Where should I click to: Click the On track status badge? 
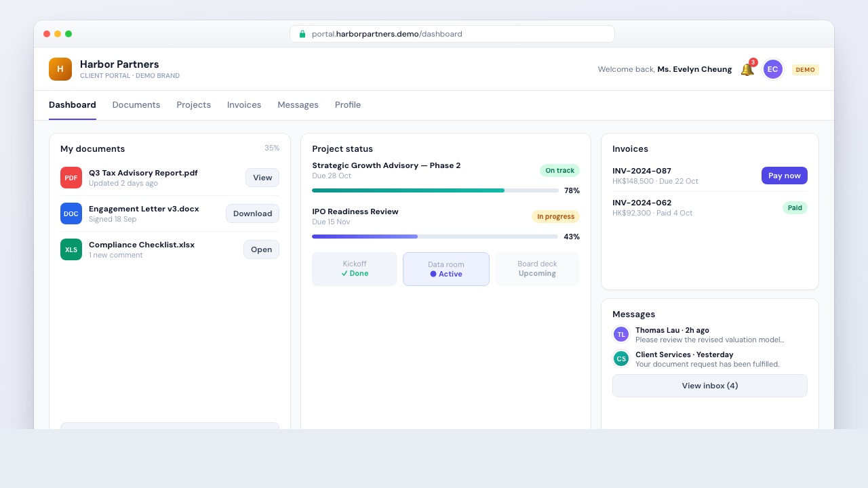point(560,171)
